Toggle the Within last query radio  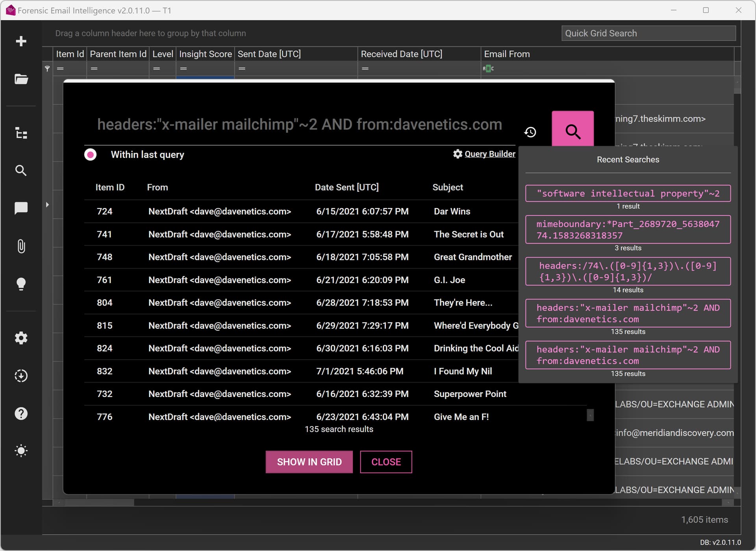coord(91,154)
